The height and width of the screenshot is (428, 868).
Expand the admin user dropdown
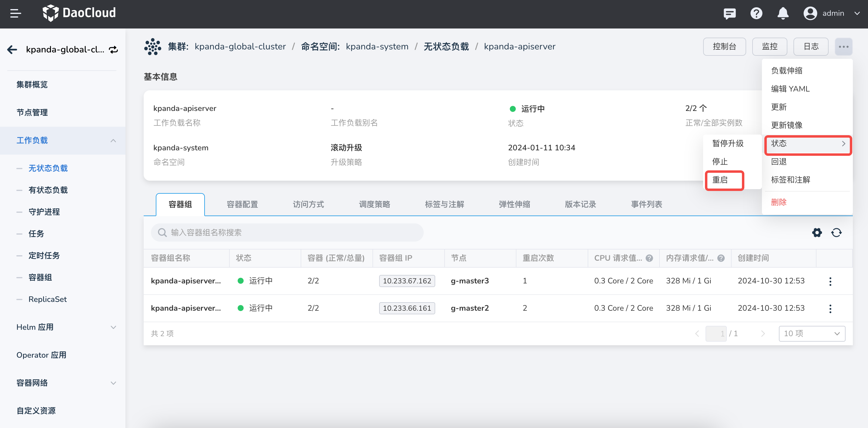(857, 13)
